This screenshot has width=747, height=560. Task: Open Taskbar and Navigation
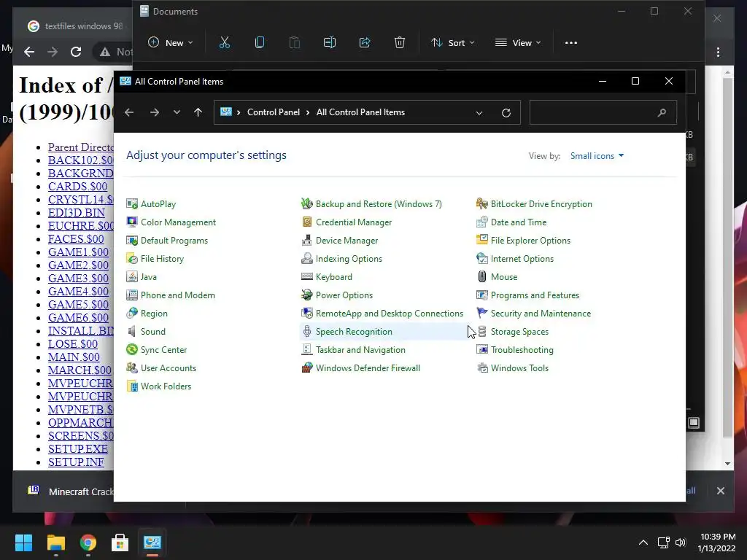[x=354, y=350]
